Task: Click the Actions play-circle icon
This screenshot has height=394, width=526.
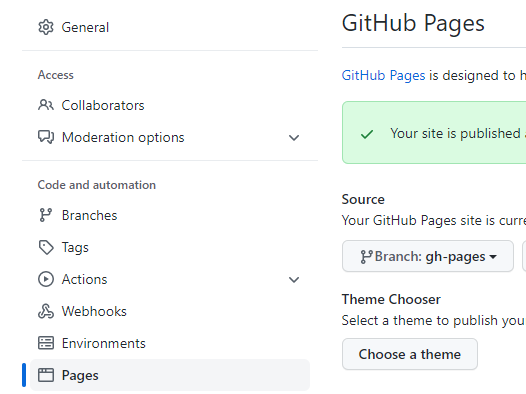Action: pyautogui.click(x=46, y=279)
